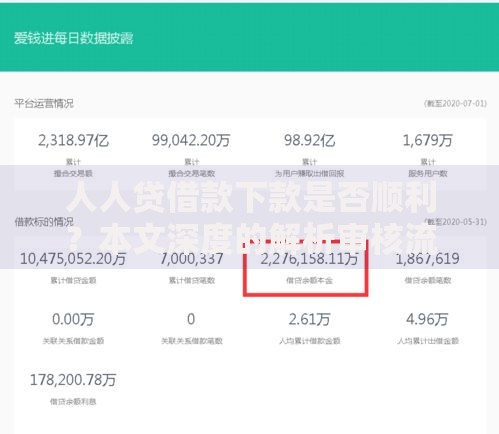Click the 1,679万 user count figure

pos(428,140)
